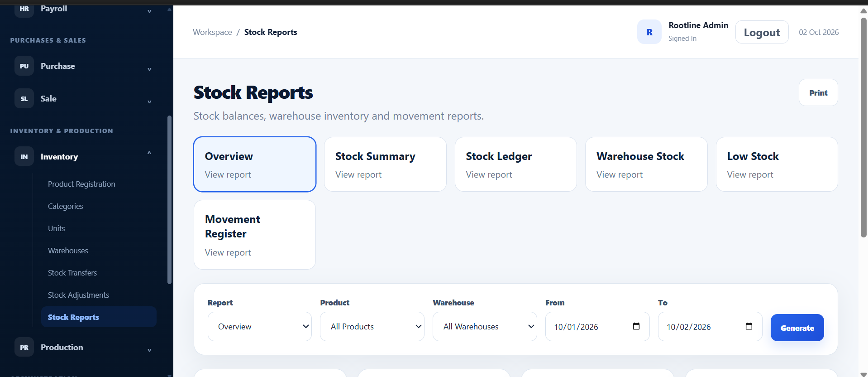Click the Logout button
The height and width of the screenshot is (377, 868).
[762, 32]
